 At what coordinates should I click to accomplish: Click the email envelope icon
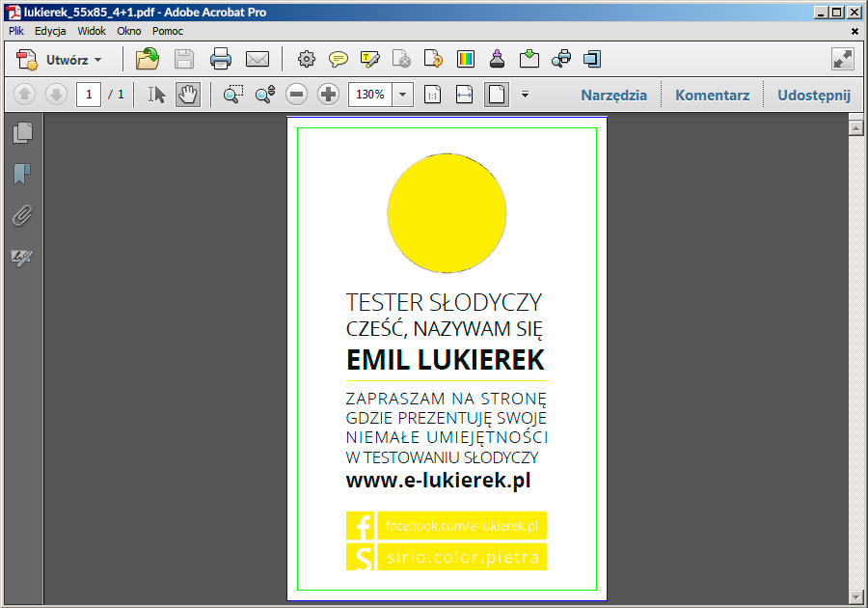(x=258, y=60)
